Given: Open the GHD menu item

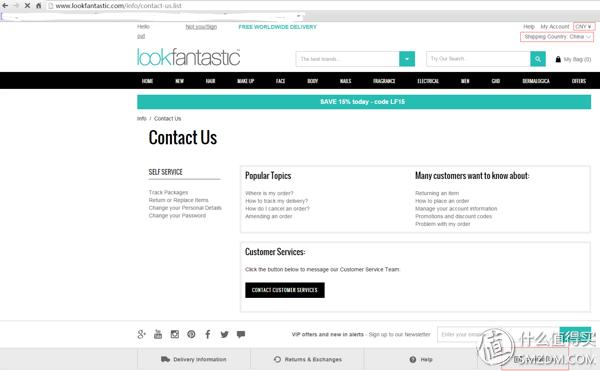Looking at the screenshot, I should click(x=496, y=81).
